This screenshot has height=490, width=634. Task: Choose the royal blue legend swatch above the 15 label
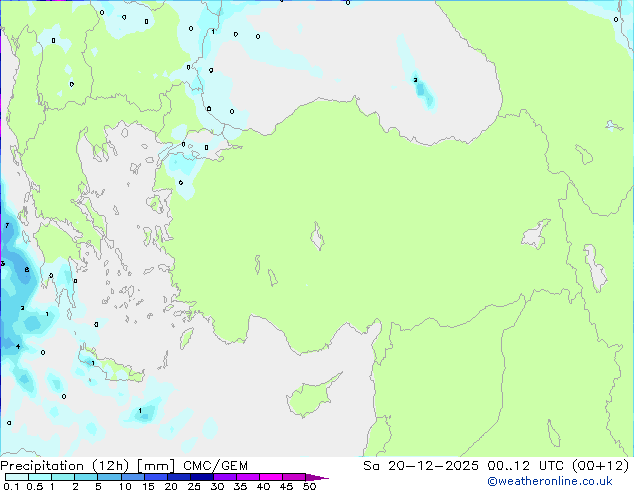(x=156, y=477)
